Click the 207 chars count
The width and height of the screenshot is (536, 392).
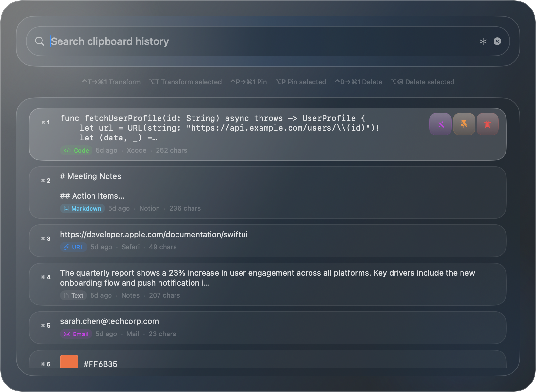coord(164,295)
